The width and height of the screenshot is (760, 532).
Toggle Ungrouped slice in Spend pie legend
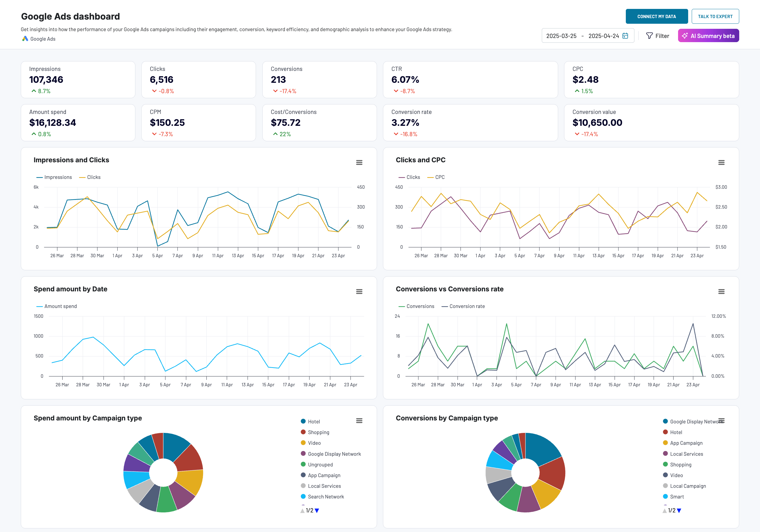(317, 465)
